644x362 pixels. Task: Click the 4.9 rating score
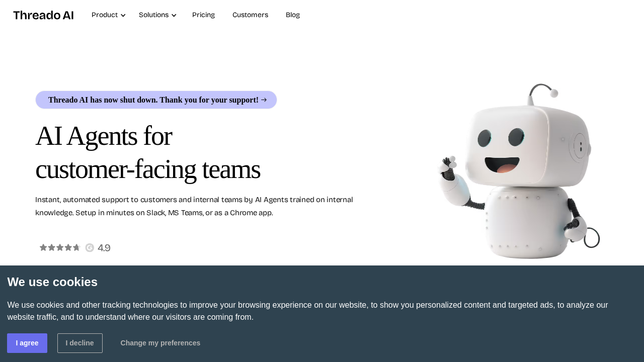pyautogui.click(x=104, y=247)
